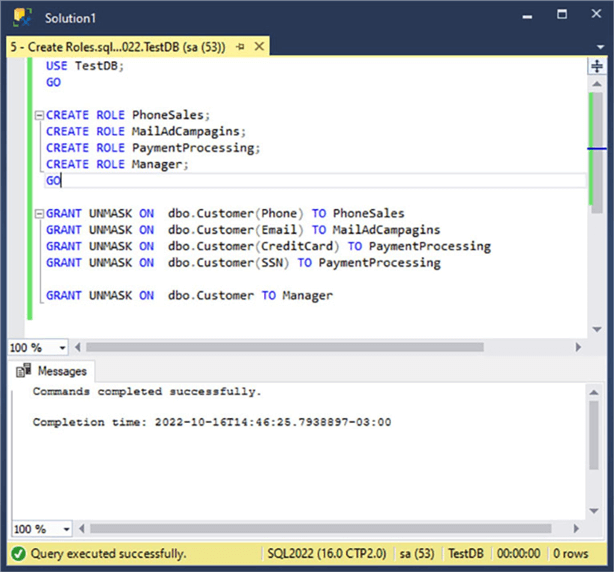The height and width of the screenshot is (572, 614).
Task: Click the 0 rows status entry
Action: 571,554
